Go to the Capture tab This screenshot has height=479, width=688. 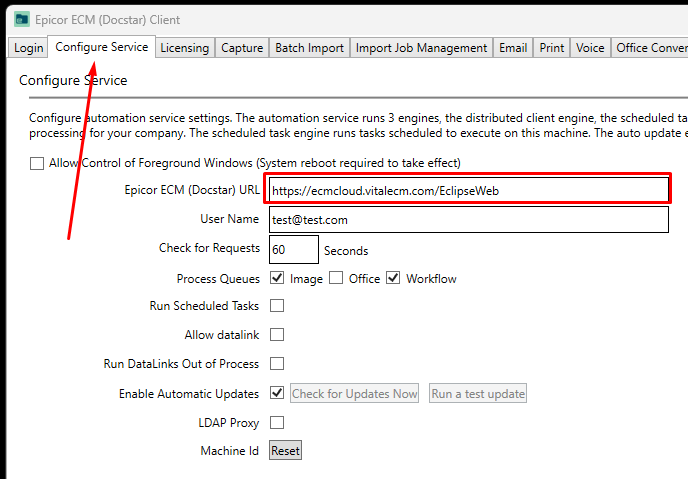(x=242, y=47)
